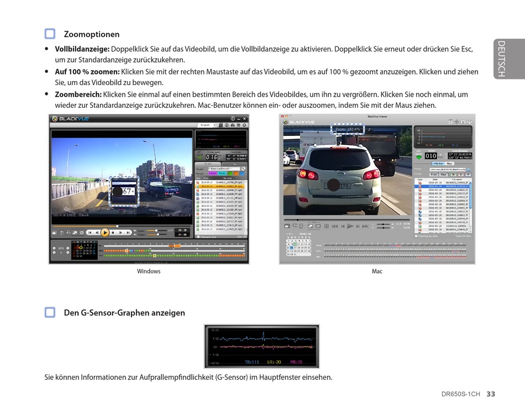
Task: Click the camera capture icon in Windows toolbar
Action: 233,125
